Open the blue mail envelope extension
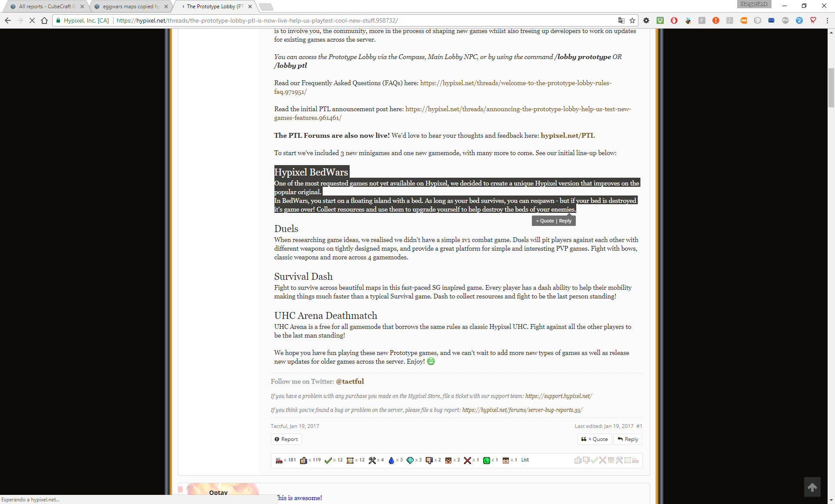The image size is (835, 504). point(772,20)
